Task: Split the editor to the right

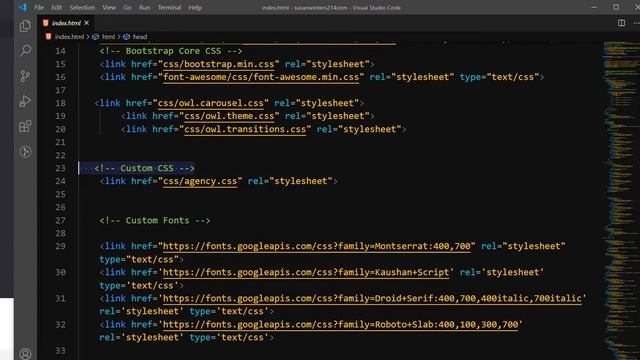Action: click(x=621, y=23)
